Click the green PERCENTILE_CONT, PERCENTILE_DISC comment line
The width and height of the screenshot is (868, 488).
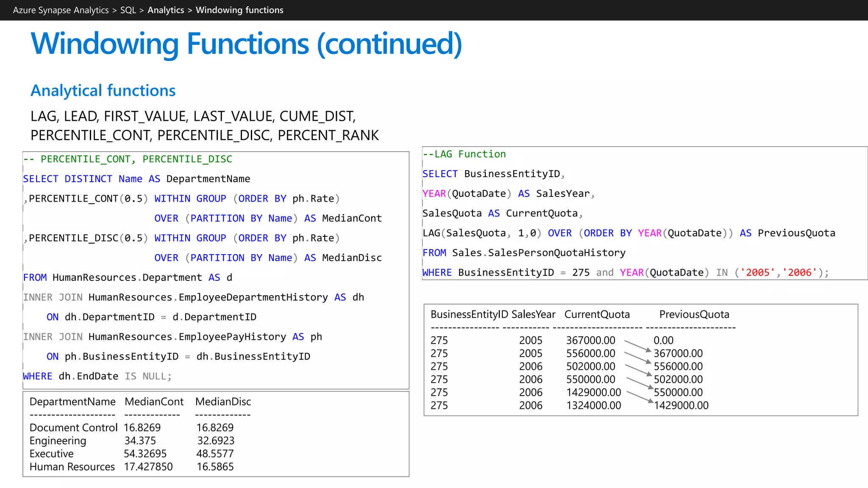(128, 159)
